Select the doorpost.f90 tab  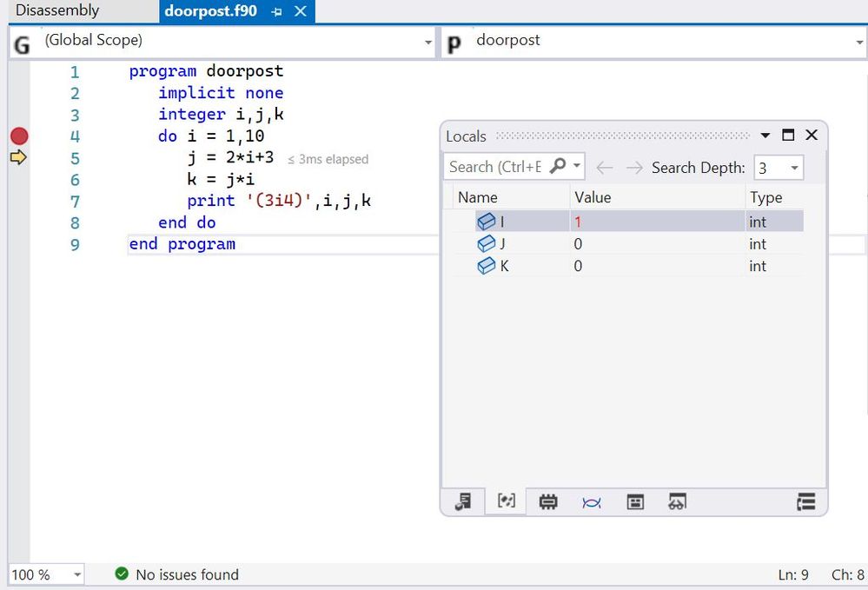pos(211,11)
